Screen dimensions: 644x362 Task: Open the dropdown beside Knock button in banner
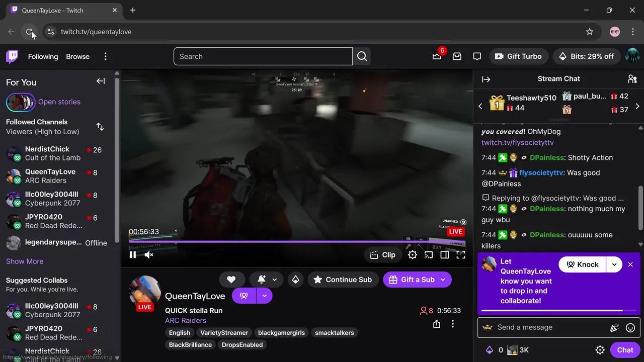click(x=614, y=264)
